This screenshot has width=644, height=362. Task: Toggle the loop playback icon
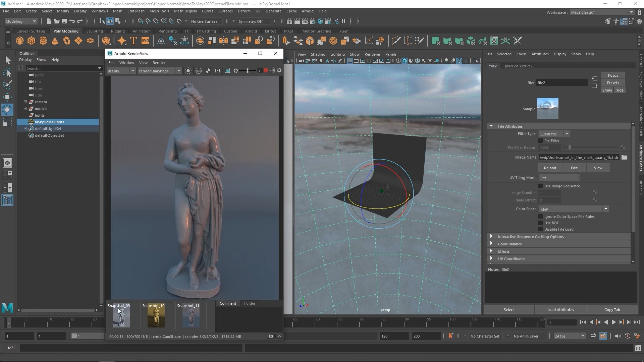click(593, 336)
